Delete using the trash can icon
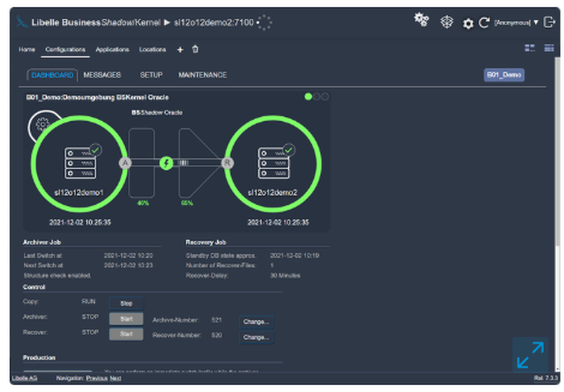This screenshot has height=392, width=564. click(195, 49)
